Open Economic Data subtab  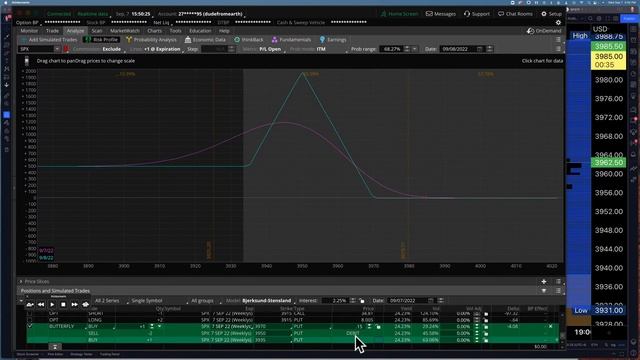pos(205,40)
